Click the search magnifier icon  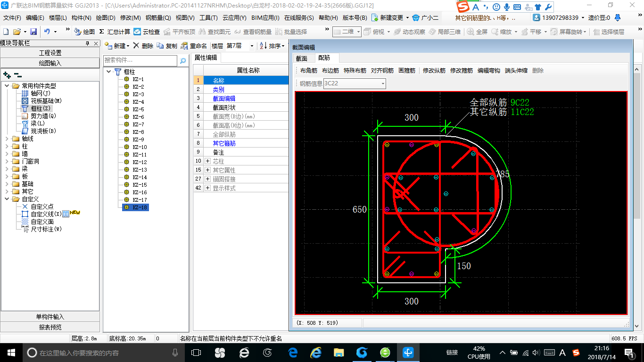tap(183, 61)
